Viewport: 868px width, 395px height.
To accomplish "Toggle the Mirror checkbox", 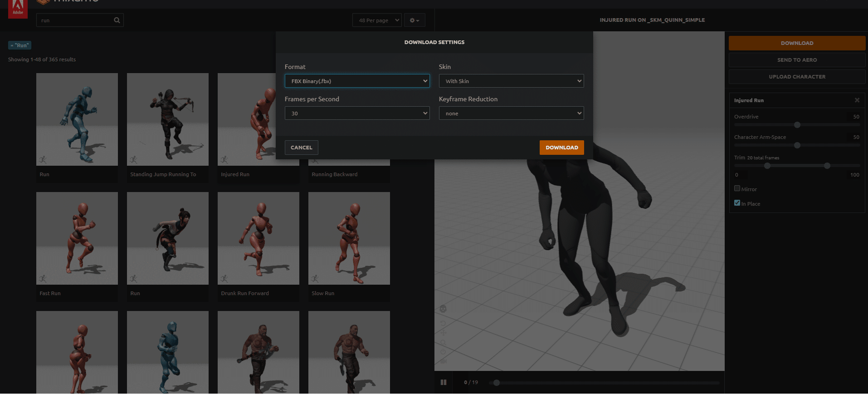I will [x=737, y=188].
